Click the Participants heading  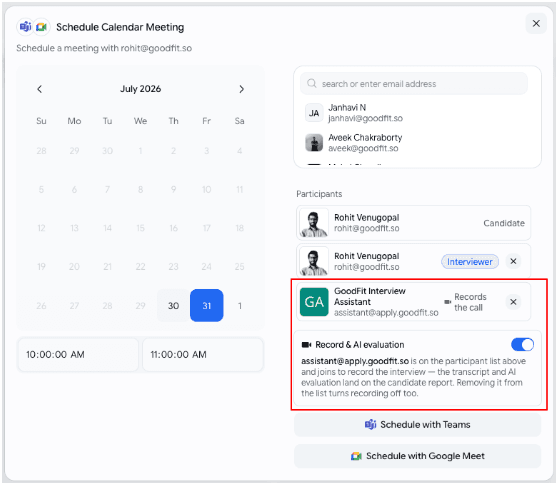[319, 194]
